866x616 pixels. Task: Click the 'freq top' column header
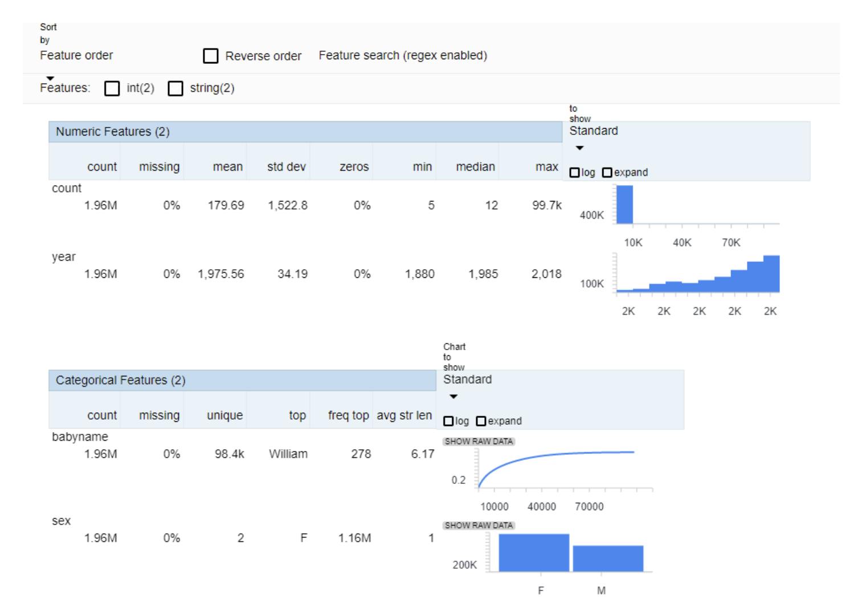pos(348,416)
